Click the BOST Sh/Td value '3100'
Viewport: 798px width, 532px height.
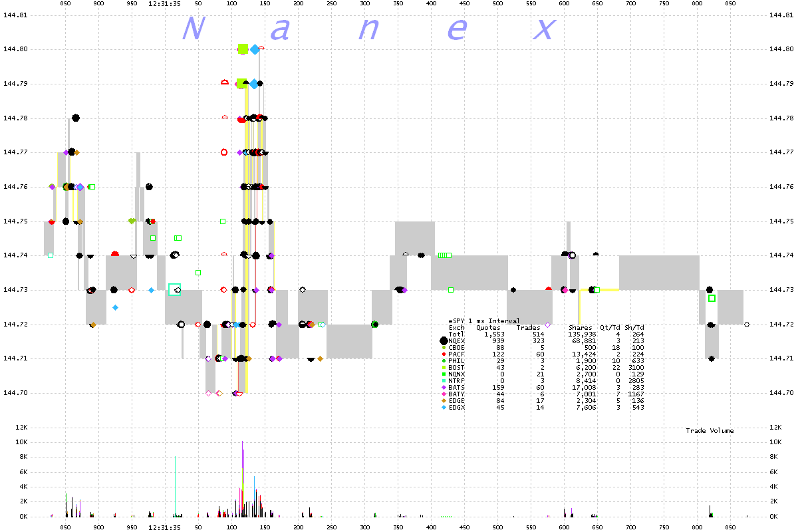pos(636,368)
